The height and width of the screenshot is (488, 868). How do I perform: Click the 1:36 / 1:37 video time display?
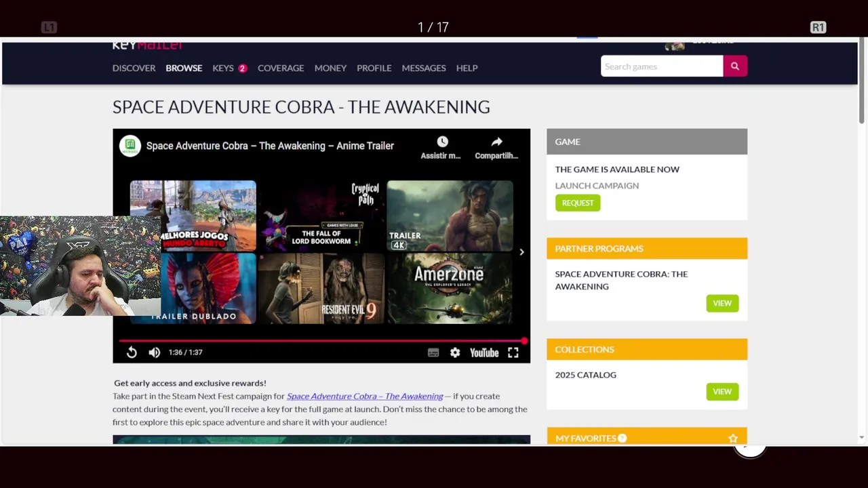(x=185, y=352)
